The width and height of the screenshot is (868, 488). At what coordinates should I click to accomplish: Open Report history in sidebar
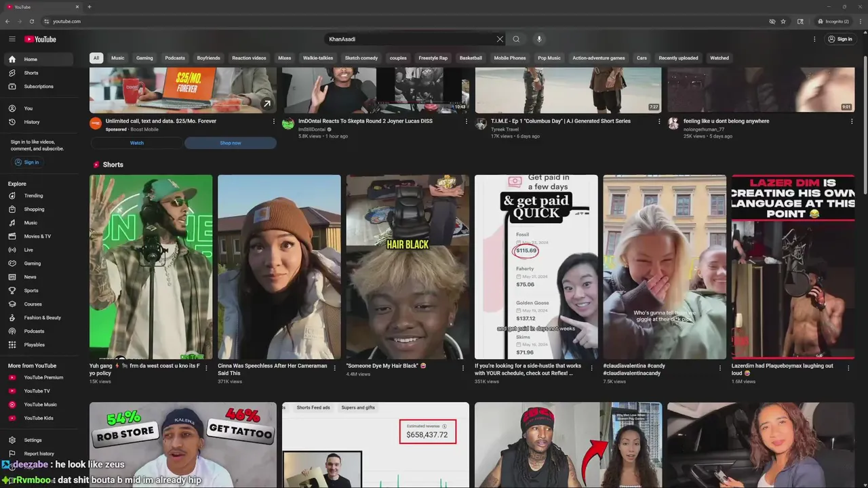[40, 453]
